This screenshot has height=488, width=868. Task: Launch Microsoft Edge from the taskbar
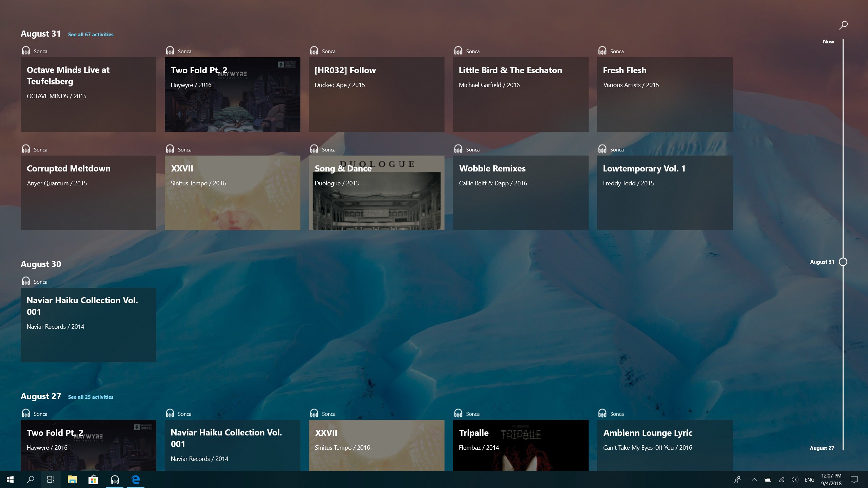[x=135, y=480]
